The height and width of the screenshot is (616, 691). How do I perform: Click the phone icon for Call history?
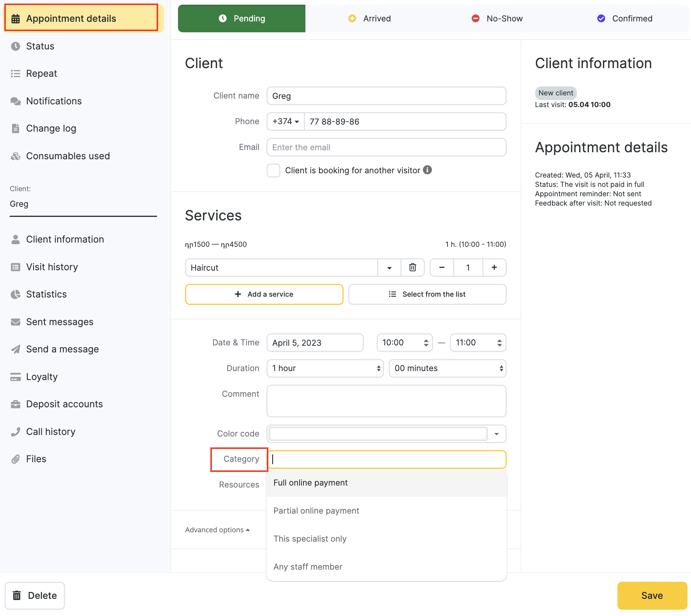coord(16,432)
